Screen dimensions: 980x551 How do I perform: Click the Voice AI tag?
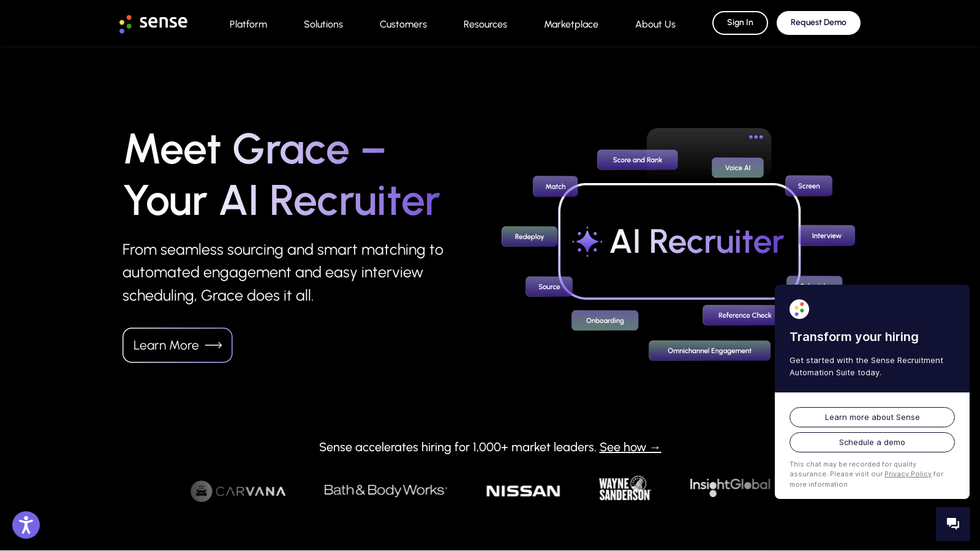click(737, 168)
